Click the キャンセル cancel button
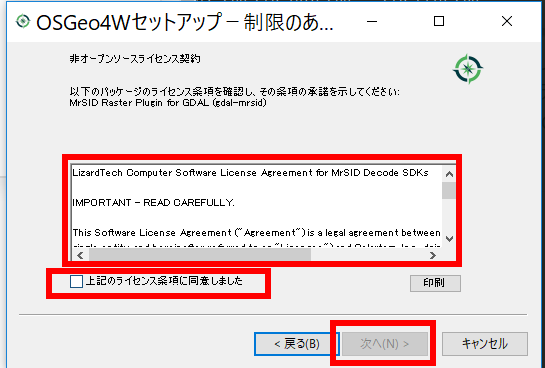Image resolution: width=545 pixels, height=368 pixels. point(485,344)
